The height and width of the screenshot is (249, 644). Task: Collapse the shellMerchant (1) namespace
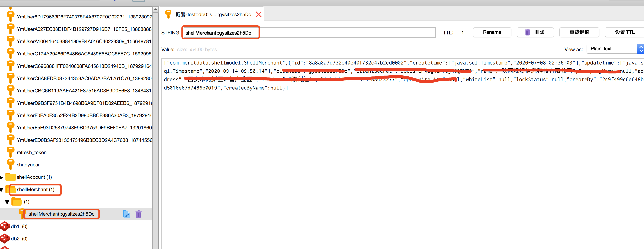click(x=1, y=190)
